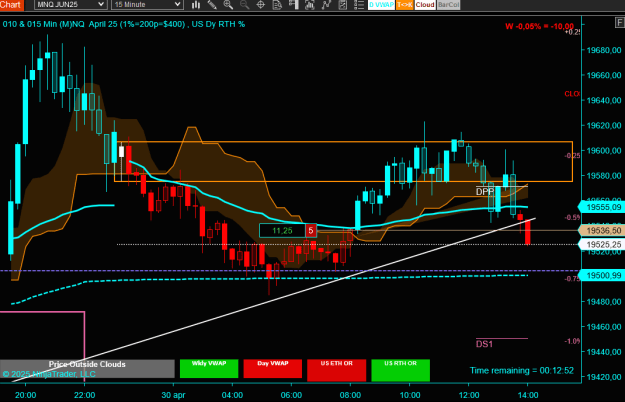Toggle the BarCol bar coloring button
Image resolution: width=625 pixels, height=402 pixels.
[x=448, y=4]
